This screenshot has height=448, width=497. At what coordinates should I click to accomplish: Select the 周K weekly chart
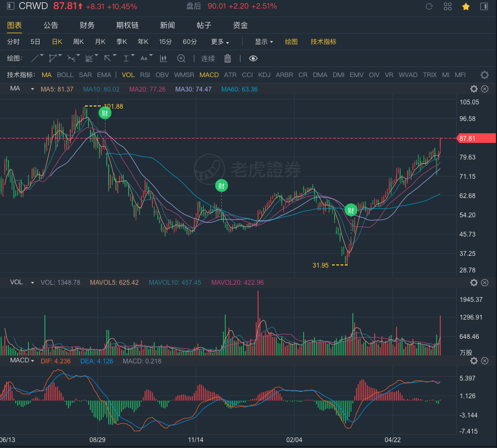pyautogui.click(x=78, y=42)
